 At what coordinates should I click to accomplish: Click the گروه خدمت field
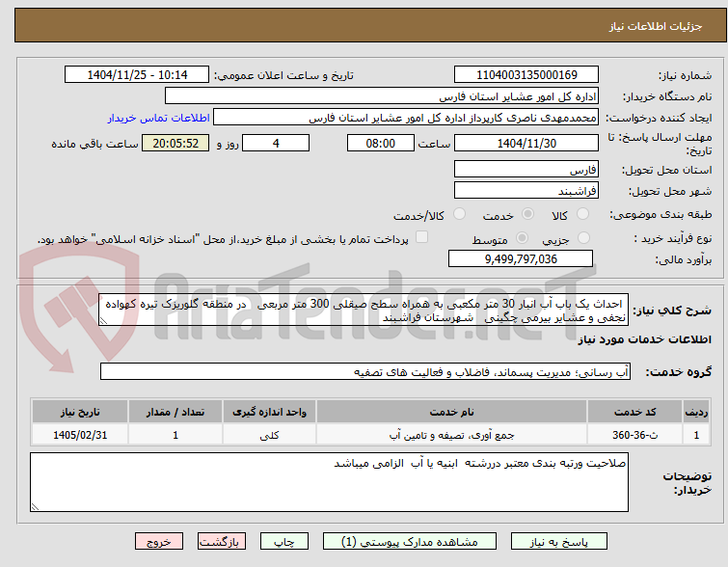pyautogui.click(x=365, y=371)
